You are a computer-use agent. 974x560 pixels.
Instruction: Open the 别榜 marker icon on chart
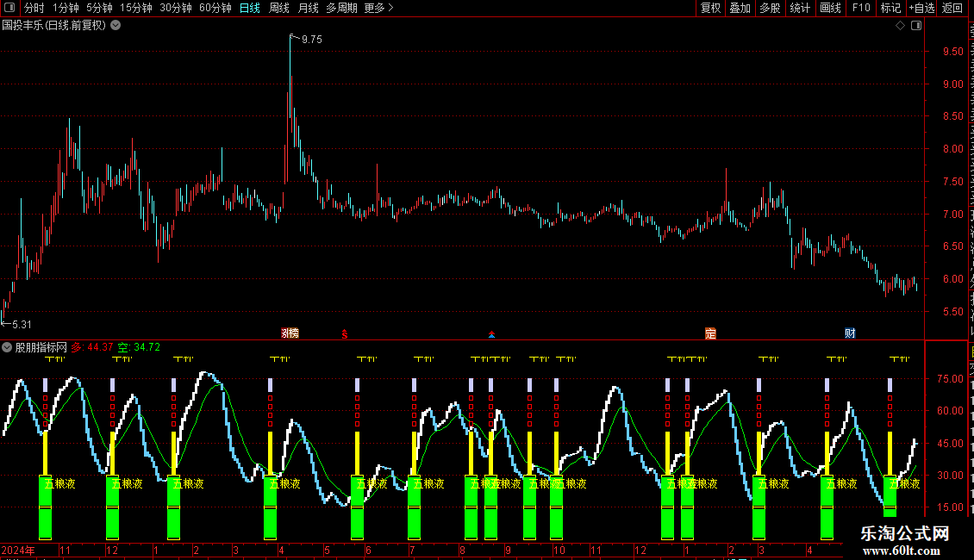point(290,333)
